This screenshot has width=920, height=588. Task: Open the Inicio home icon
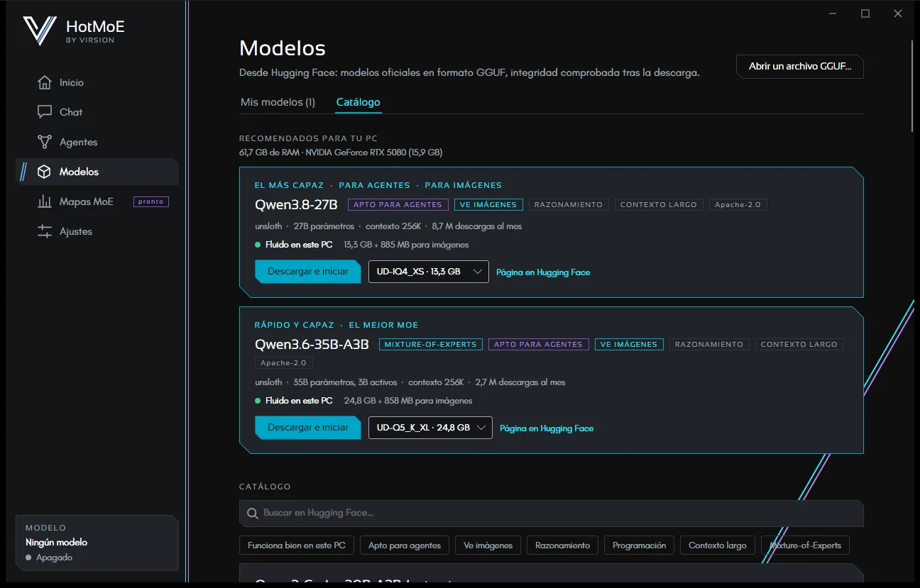pos(45,82)
